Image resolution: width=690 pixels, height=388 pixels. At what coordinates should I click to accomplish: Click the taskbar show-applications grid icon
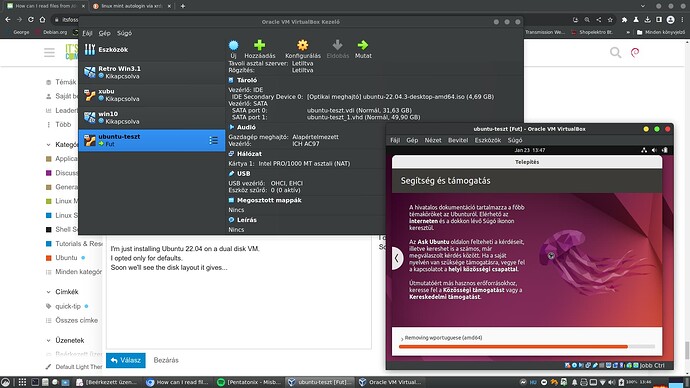click(x=22, y=382)
